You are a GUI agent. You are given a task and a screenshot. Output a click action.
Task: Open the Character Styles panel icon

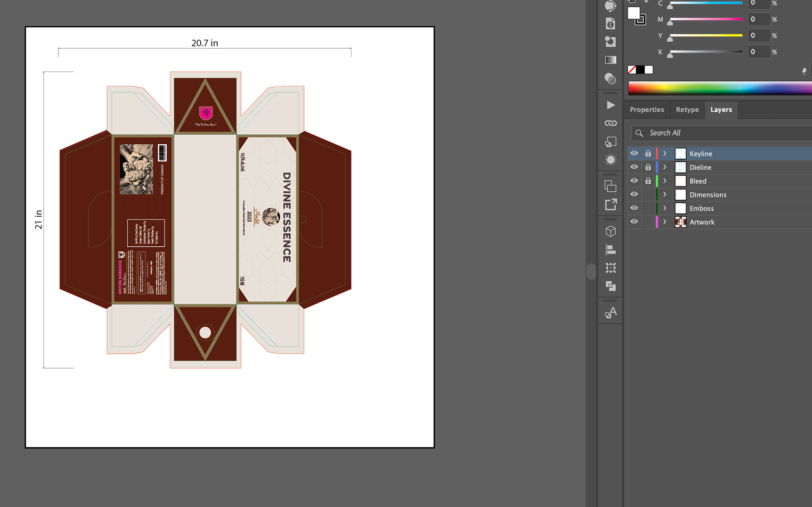[611, 313]
